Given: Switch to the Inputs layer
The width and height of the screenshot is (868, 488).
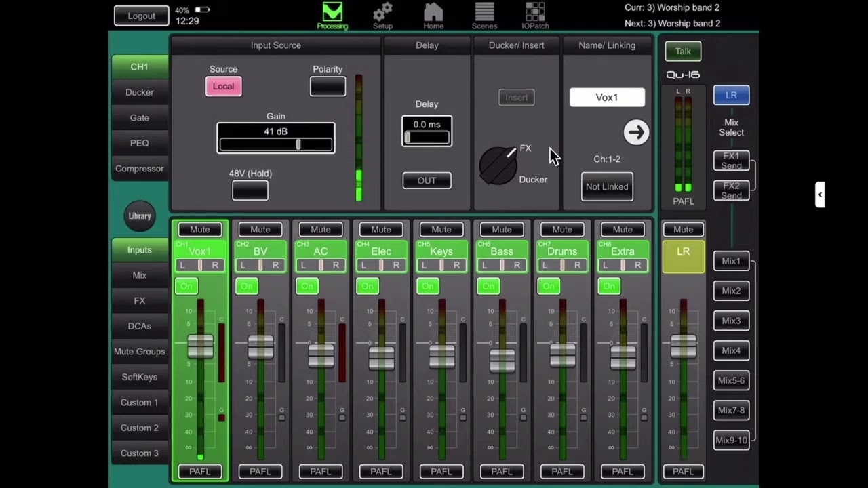Looking at the screenshot, I should (140, 250).
